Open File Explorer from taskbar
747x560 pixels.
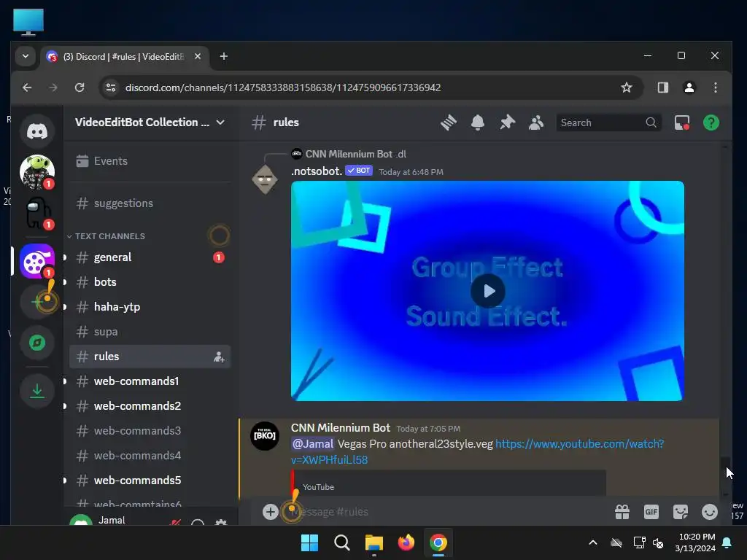374,542
